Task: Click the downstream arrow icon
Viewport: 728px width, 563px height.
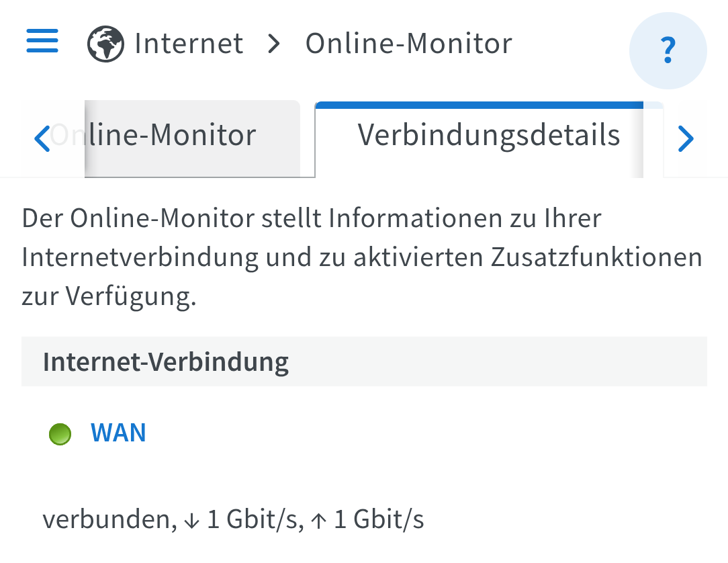Action: pyautogui.click(x=192, y=521)
